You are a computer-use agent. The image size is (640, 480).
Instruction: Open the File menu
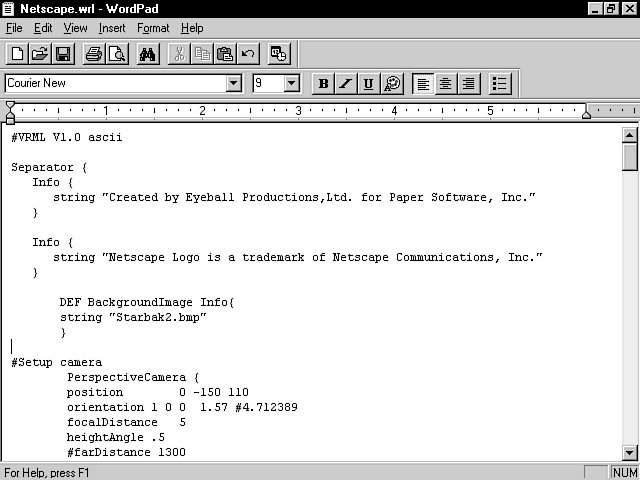[x=14, y=28]
